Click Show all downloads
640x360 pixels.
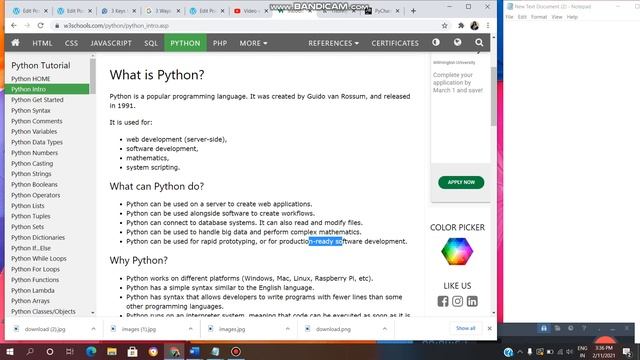(x=466, y=328)
